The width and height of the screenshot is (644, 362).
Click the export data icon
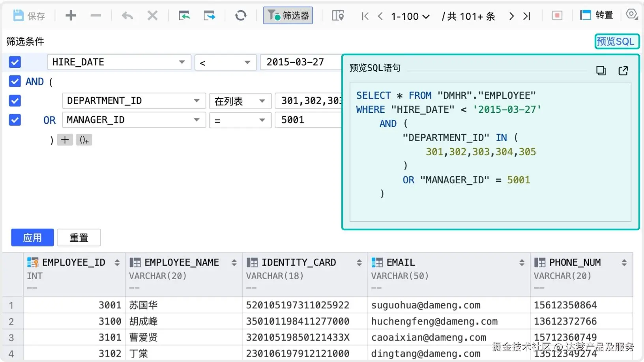(x=210, y=16)
